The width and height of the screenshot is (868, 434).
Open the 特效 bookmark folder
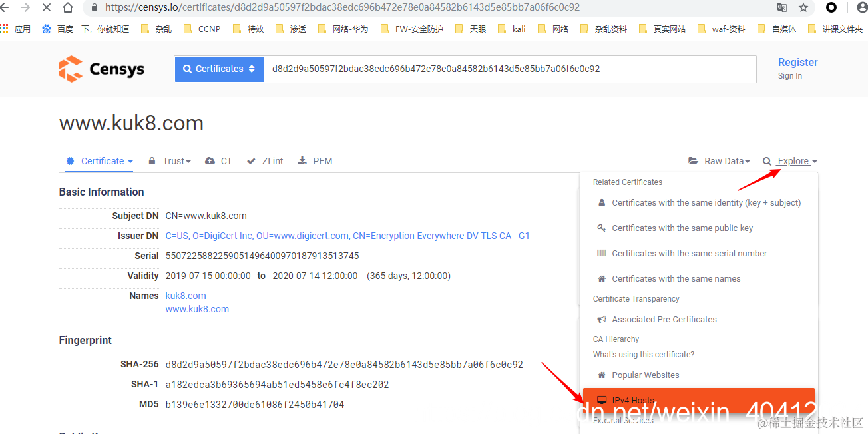tap(248, 29)
